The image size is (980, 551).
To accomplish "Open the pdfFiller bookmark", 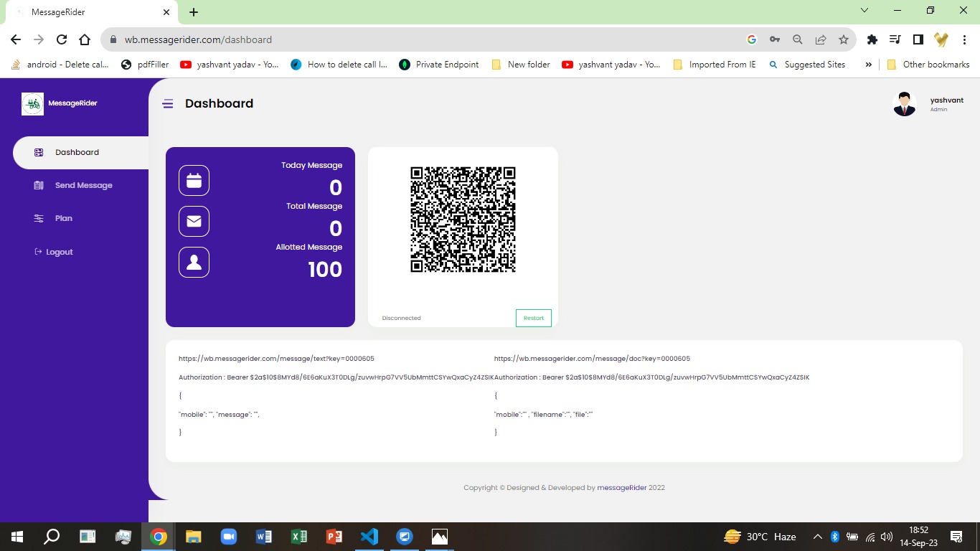I will (144, 65).
